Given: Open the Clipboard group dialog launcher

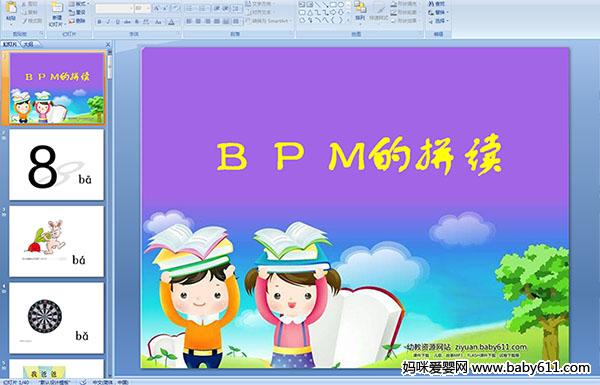Looking at the screenshot, I should tap(41, 34).
